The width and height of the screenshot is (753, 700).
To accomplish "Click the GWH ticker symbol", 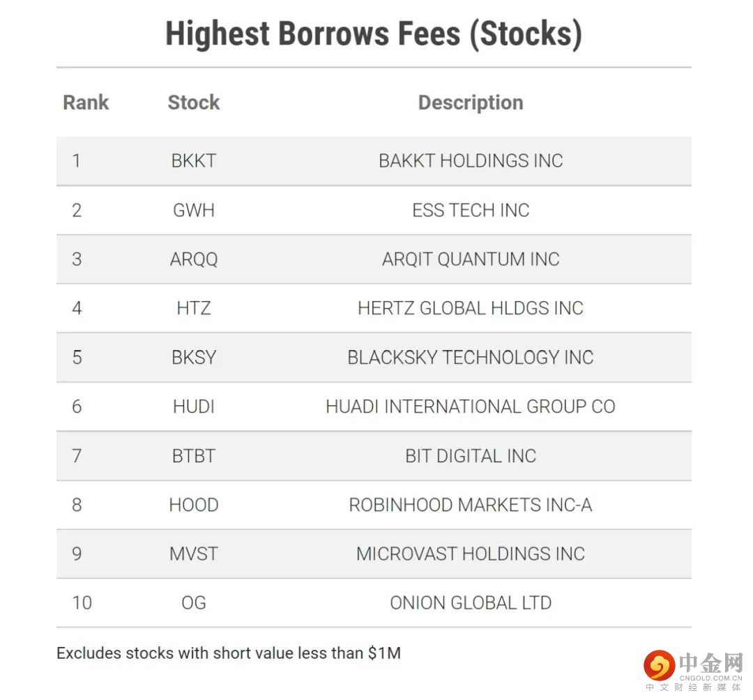I will coord(194,211).
